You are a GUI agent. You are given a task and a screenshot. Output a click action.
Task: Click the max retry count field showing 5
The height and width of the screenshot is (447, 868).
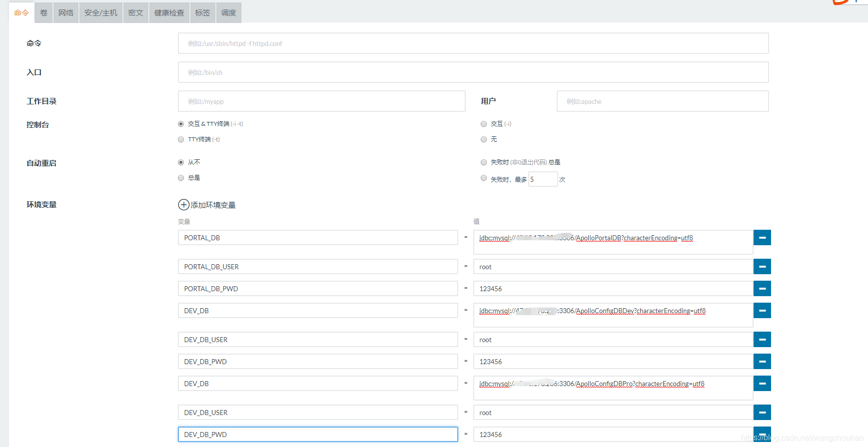[543, 179]
